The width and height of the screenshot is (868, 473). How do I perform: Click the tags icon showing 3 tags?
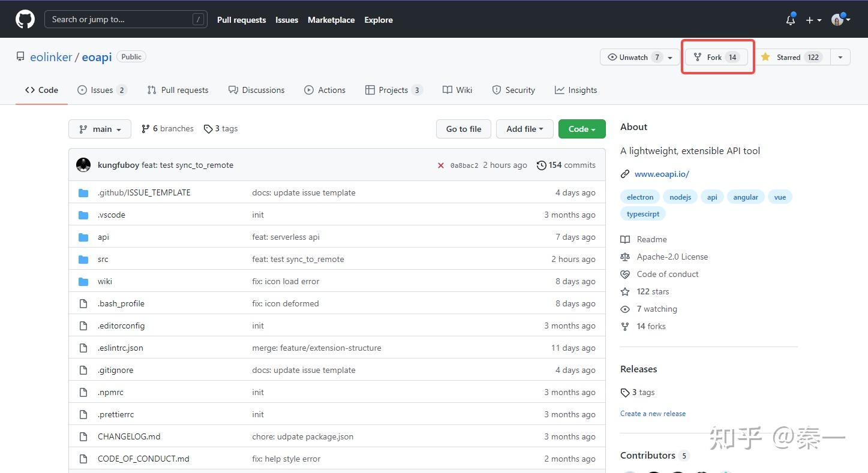[208, 128]
